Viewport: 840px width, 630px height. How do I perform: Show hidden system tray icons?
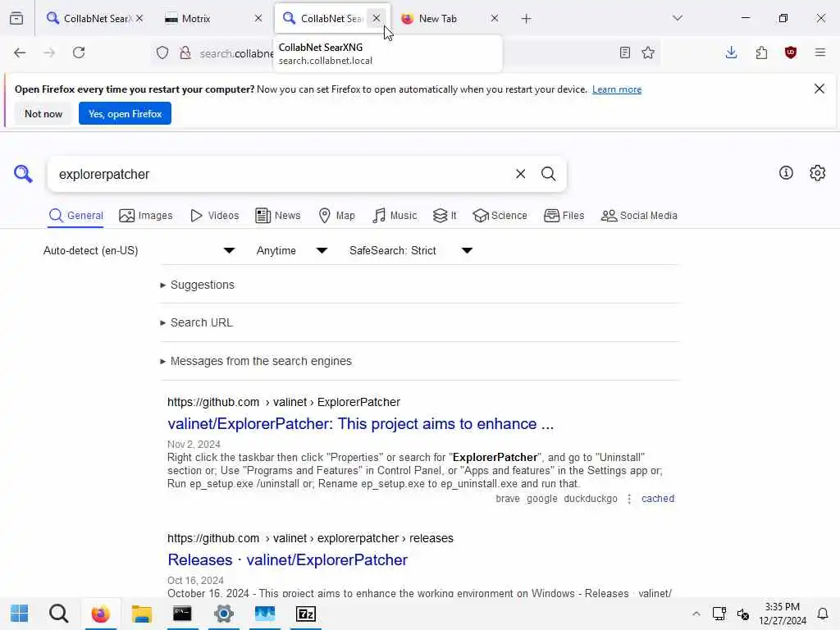[x=696, y=614]
